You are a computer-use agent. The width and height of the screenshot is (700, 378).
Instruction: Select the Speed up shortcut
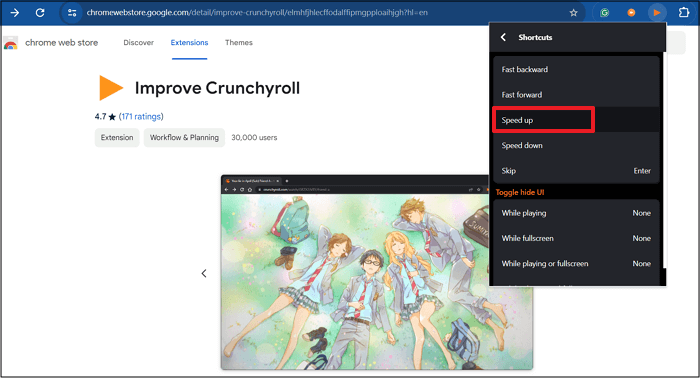pos(576,120)
